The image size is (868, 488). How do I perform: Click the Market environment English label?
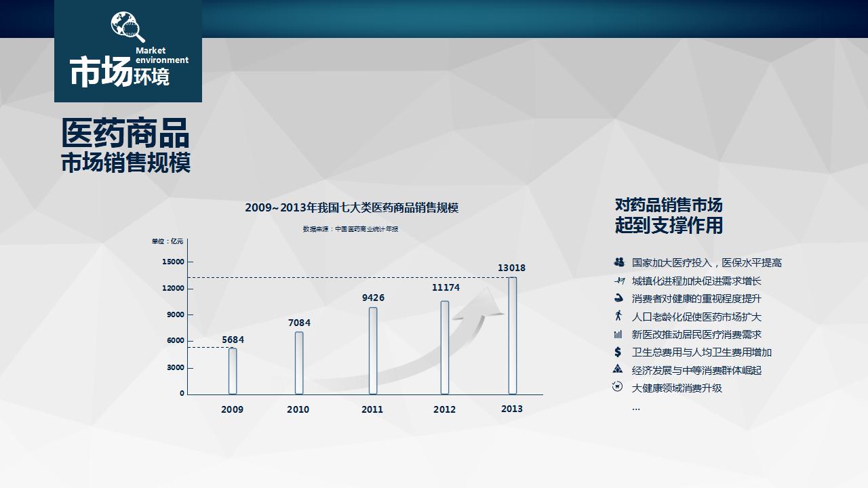click(162, 56)
